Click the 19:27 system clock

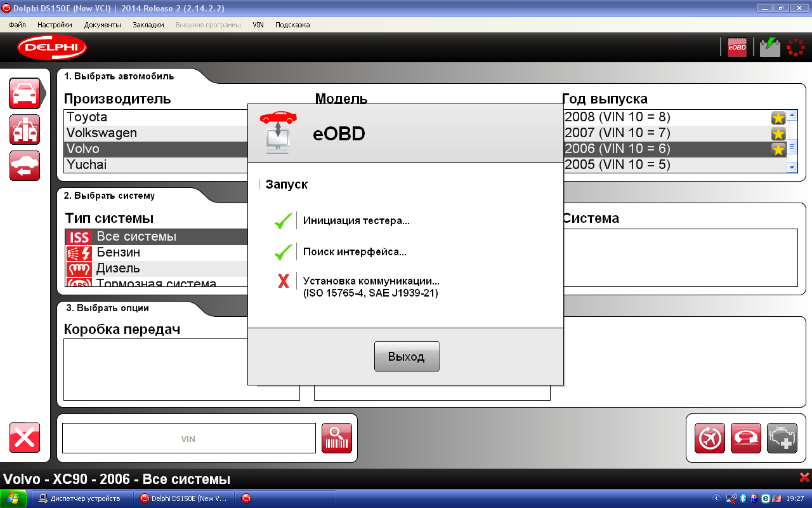click(795, 498)
